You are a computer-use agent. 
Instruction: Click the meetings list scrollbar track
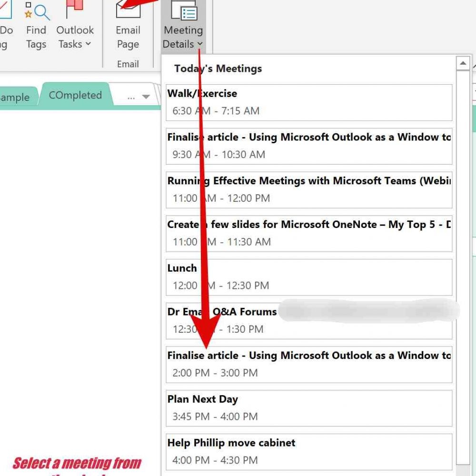point(463,267)
